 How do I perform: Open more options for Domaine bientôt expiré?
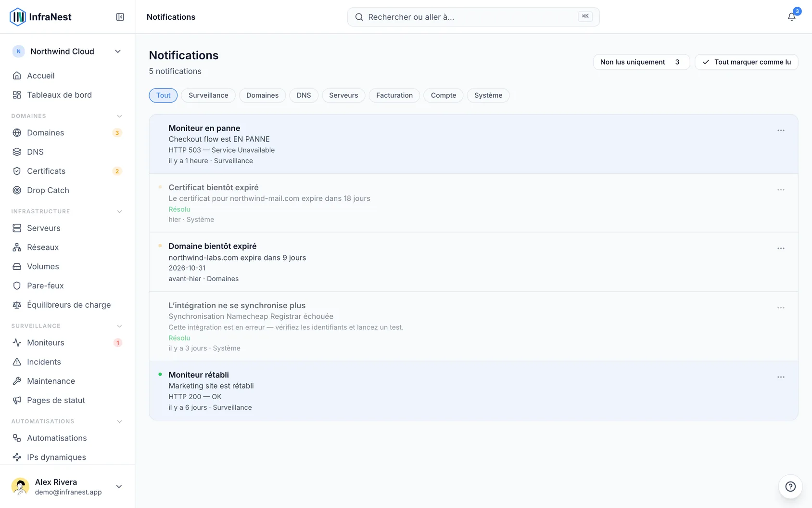tap(781, 248)
